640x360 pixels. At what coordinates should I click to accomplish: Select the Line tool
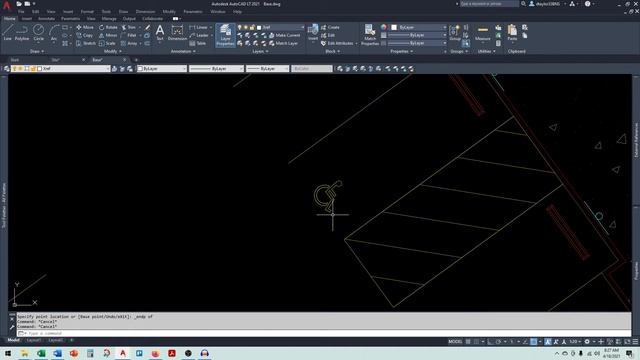tap(7, 32)
